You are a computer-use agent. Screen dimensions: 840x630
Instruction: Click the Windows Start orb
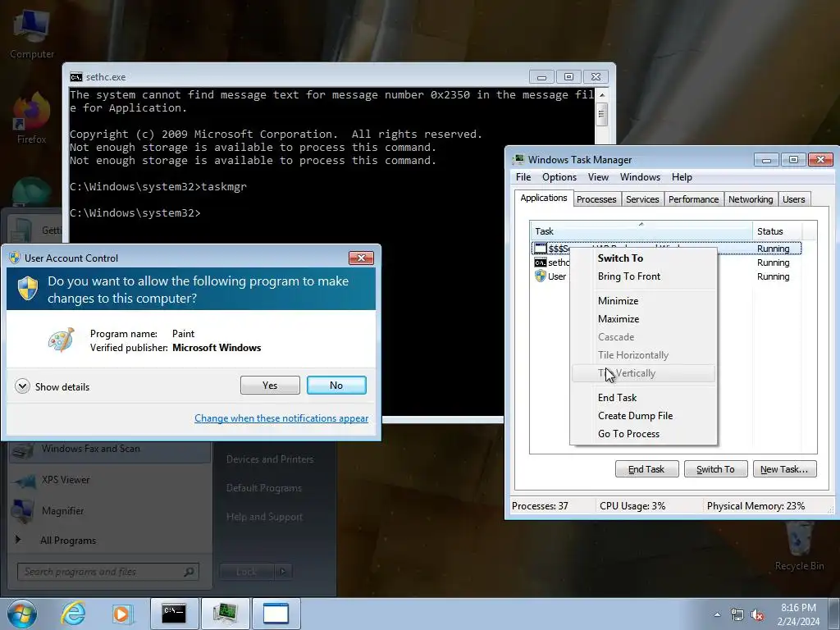click(22, 614)
